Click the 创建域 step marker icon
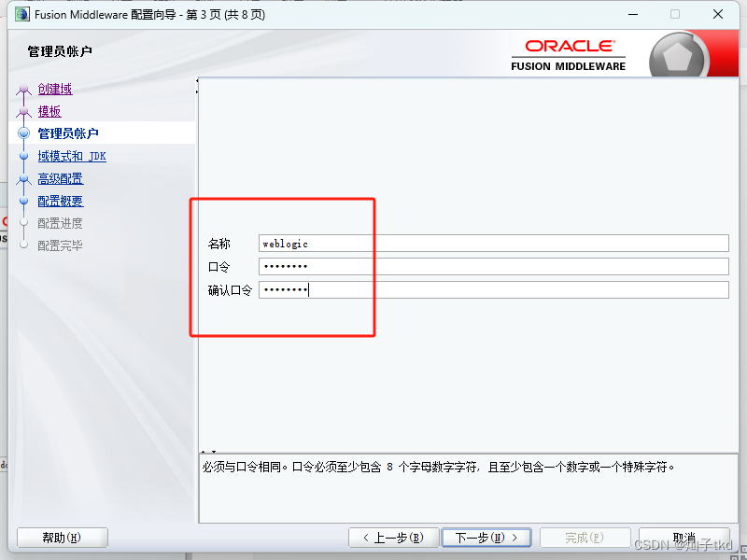Image resolution: width=747 pixels, height=560 pixels. 23,90
